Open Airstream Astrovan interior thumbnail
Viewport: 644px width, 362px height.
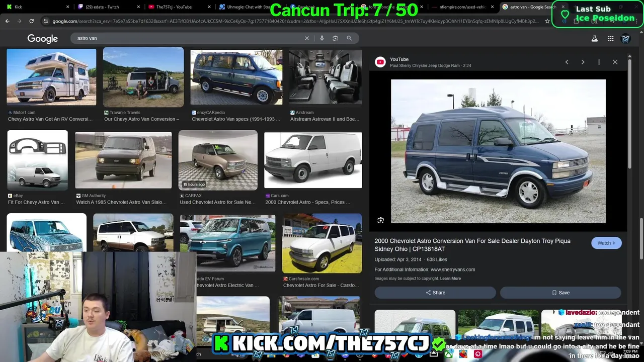[325, 77]
